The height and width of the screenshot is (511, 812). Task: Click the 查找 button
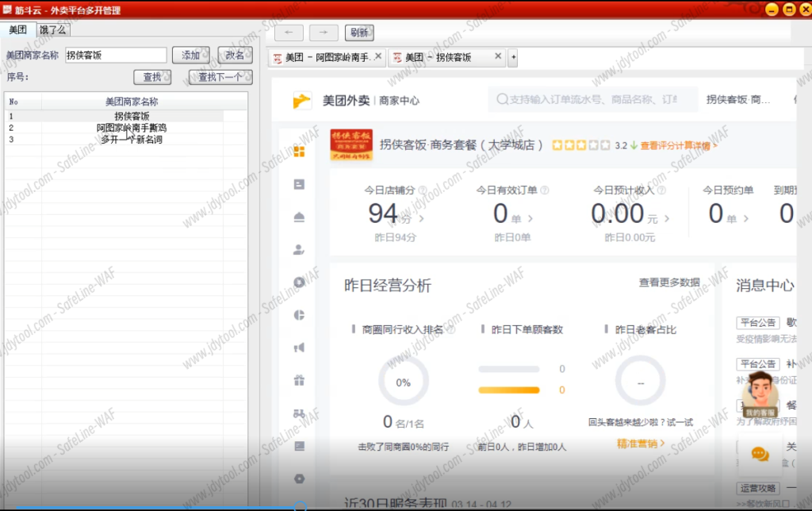pos(152,77)
